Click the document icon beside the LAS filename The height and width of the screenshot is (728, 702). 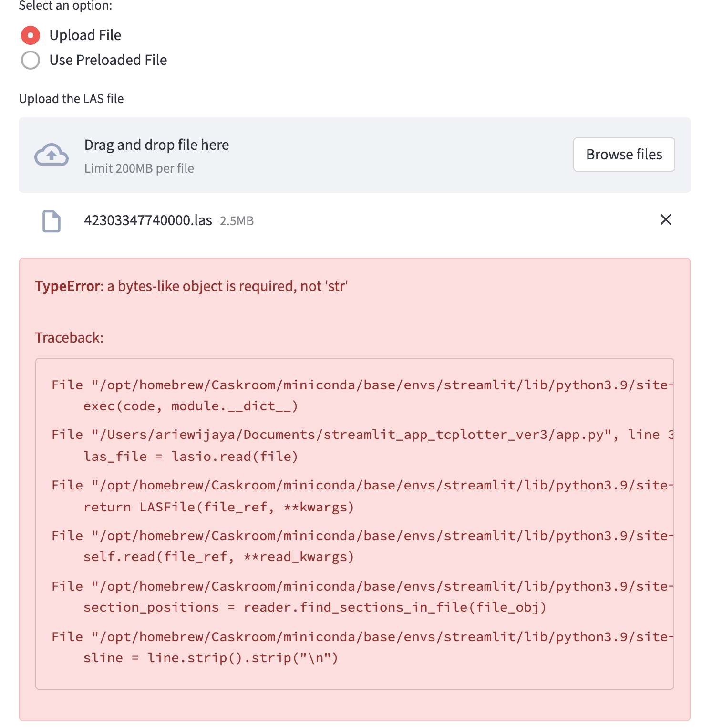52,221
